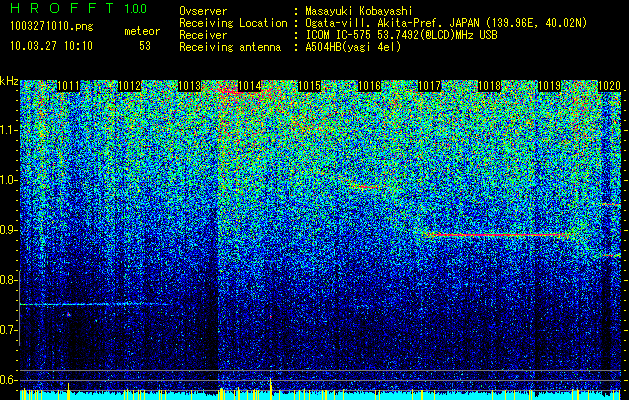
Task: Click the 1016 time marker
Action: [369, 86]
